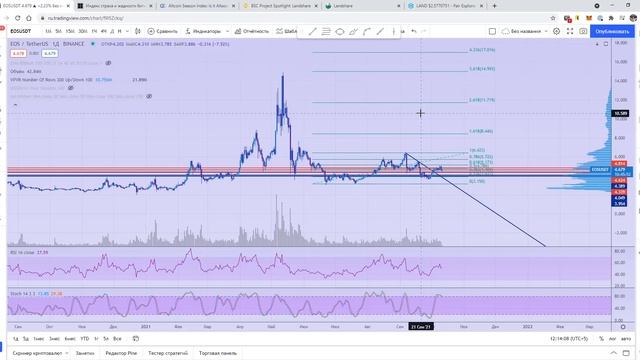Viewport: 640px width, 360px height.
Task: Open a new browser tab
Action: (494, 6)
